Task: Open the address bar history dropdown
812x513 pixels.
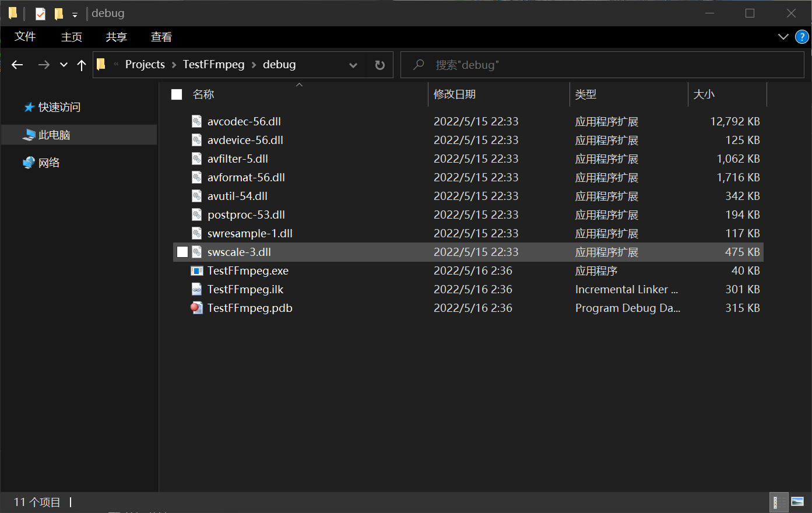Action: (353, 65)
